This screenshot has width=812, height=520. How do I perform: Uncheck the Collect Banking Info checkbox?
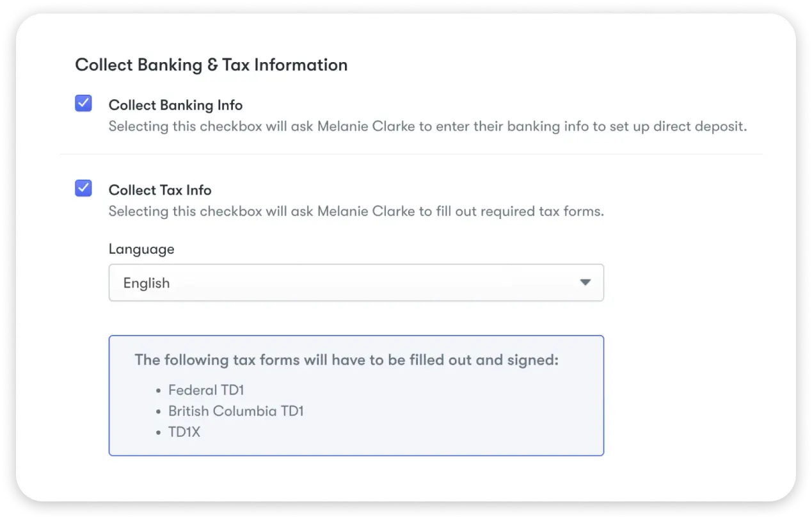(x=84, y=103)
